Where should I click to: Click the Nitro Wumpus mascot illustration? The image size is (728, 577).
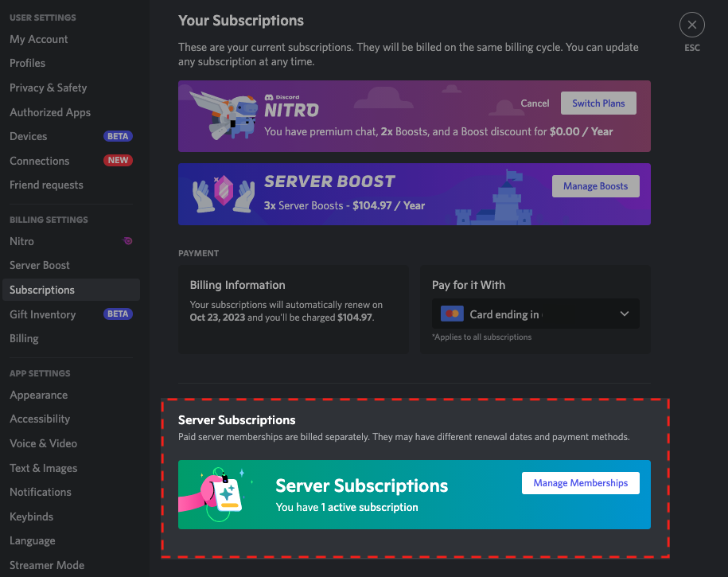point(226,113)
